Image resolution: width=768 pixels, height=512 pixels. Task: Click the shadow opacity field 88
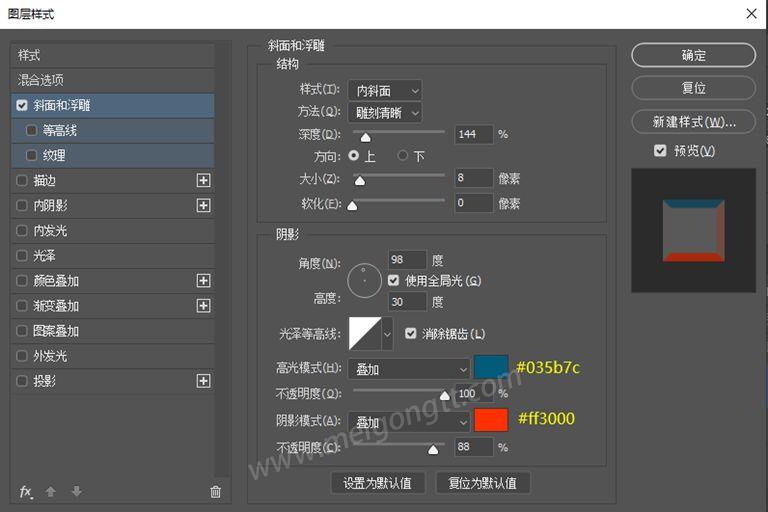474,447
